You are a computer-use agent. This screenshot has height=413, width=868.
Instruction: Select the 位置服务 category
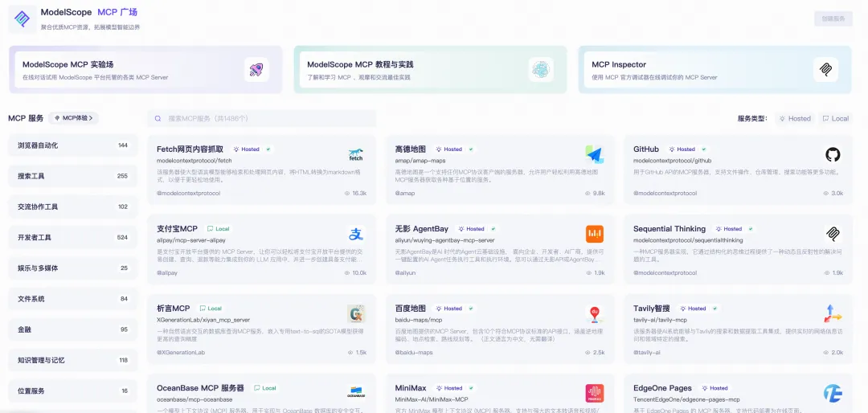(73, 391)
